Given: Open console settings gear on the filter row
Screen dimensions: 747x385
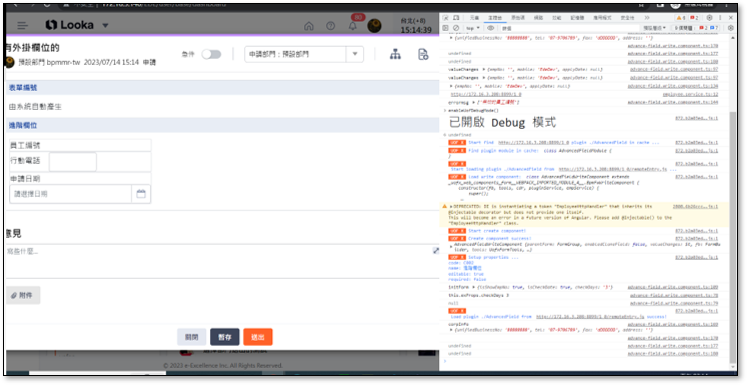Looking at the screenshot, I should 731,28.
